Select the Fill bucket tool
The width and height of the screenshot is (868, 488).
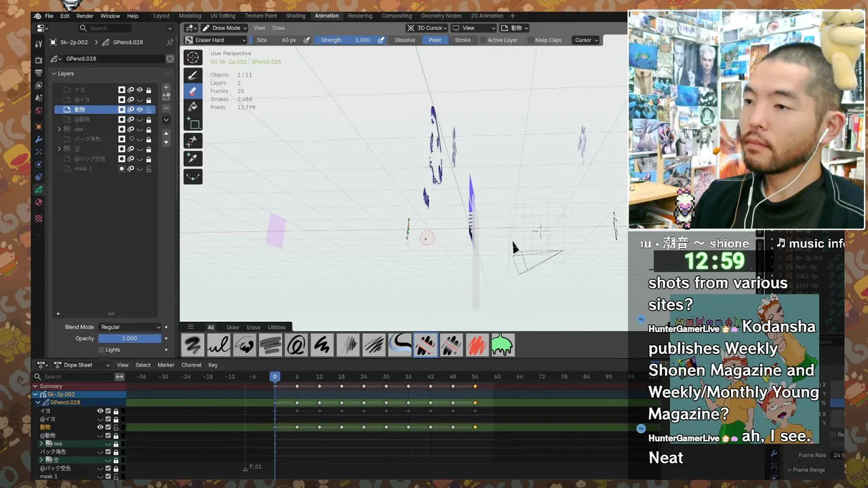click(193, 106)
